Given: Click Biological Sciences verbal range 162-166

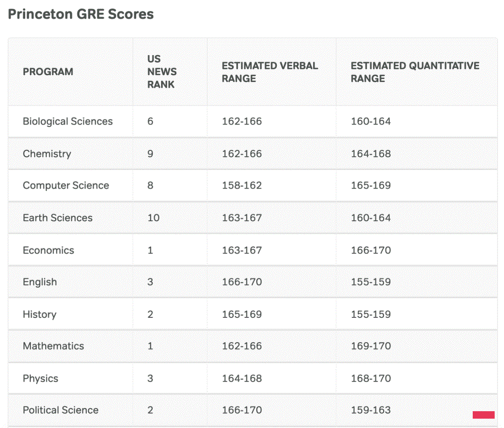Looking at the screenshot, I should [242, 121].
